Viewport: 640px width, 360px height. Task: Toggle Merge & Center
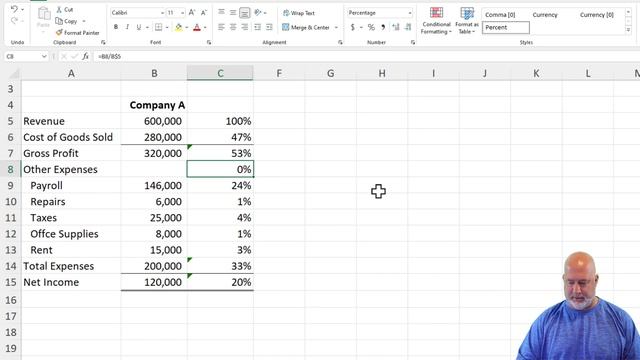click(306, 27)
